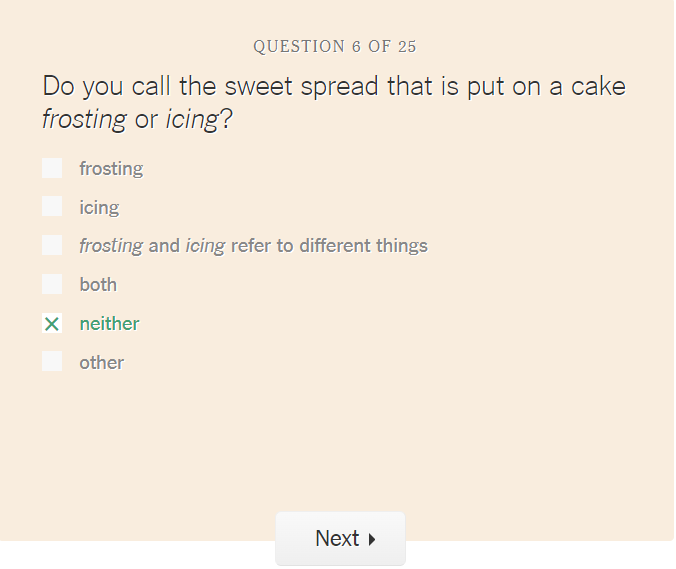Choose the other answer label
Viewport: 676px width, 569px height.
click(101, 363)
